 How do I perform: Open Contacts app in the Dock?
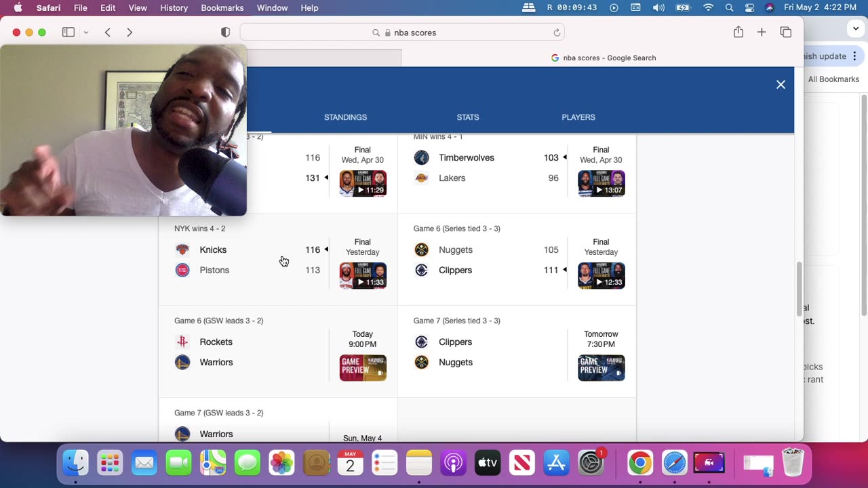click(x=316, y=463)
